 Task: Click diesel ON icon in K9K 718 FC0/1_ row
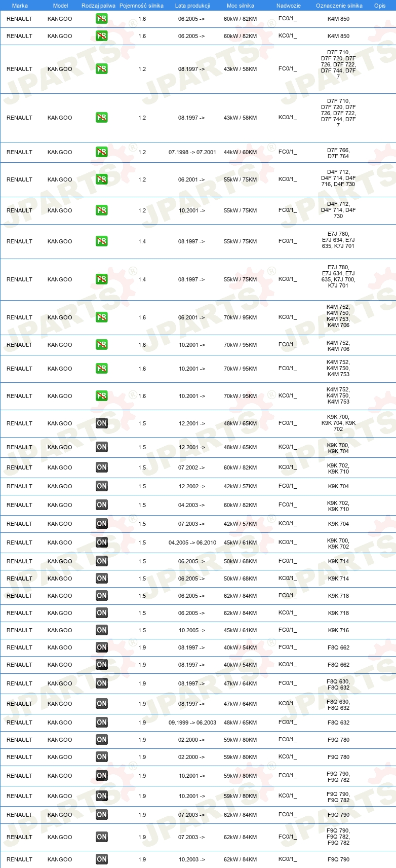102,596
